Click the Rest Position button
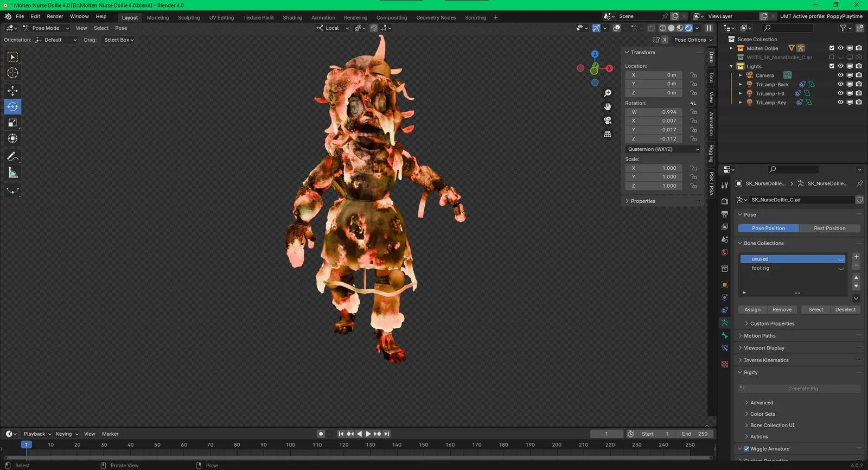 tap(829, 228)
